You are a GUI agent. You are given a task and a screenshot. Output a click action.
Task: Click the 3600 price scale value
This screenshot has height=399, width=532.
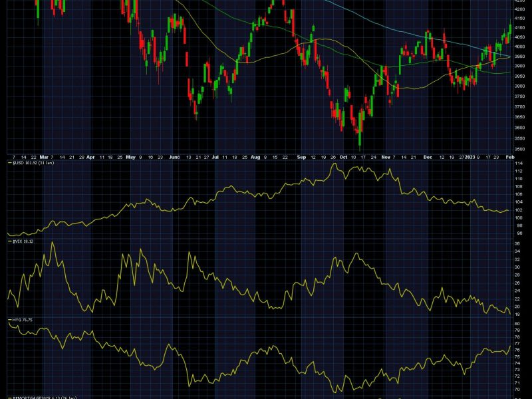click(519, 128)
